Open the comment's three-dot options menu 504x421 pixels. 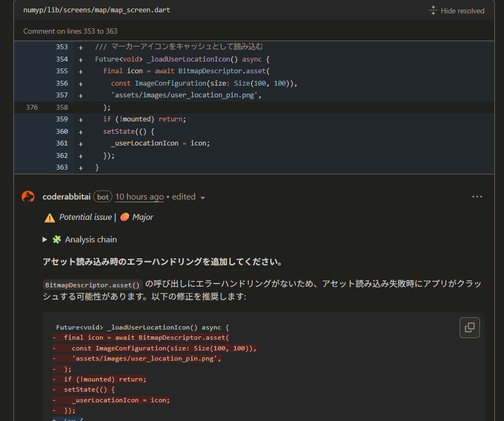(477, 197)
